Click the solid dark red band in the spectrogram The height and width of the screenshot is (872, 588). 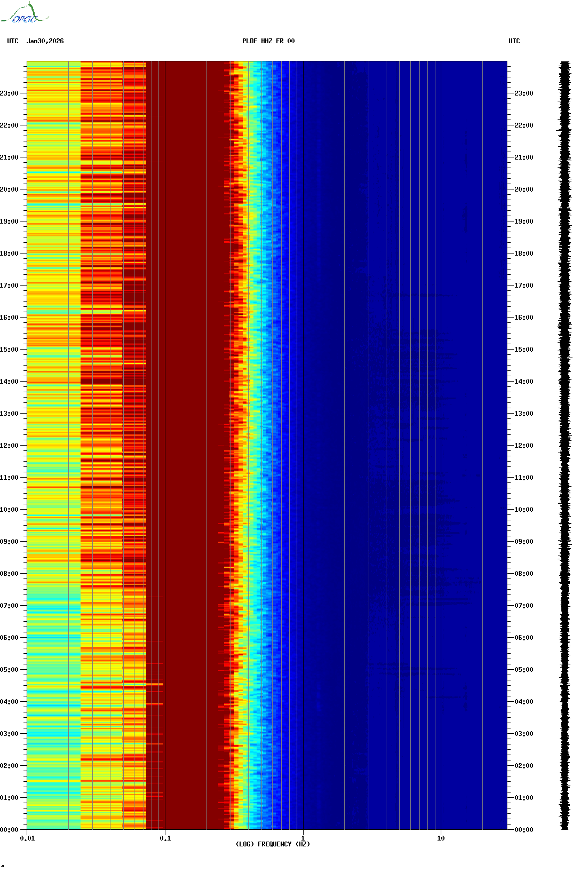[187, 427]
